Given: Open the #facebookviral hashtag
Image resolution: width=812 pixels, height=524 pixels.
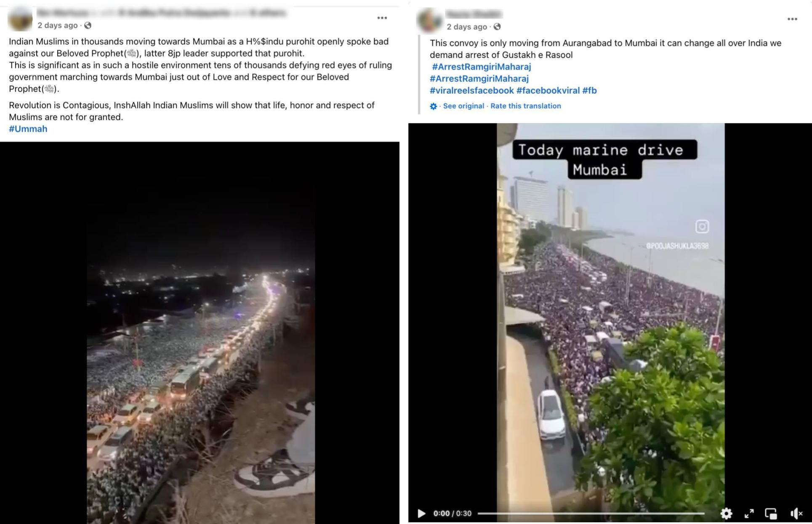Looking at the screenshot, I should point(548,90).
